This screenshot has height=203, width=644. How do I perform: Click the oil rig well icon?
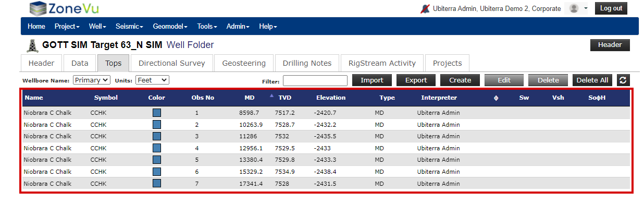click(32, 45)
